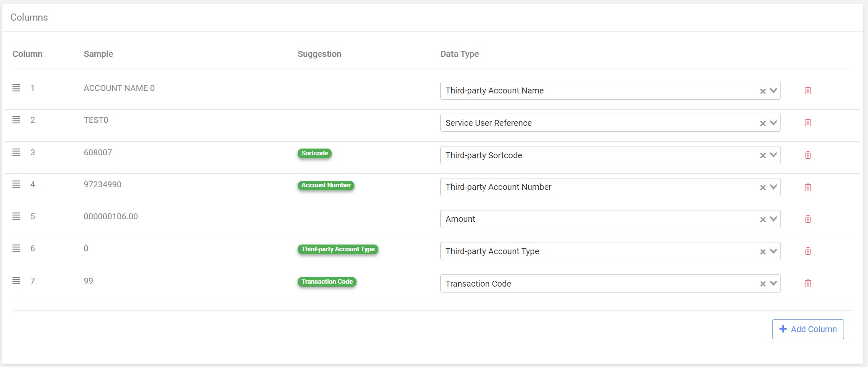Click the drag handle for column 1

coord(16,88)
